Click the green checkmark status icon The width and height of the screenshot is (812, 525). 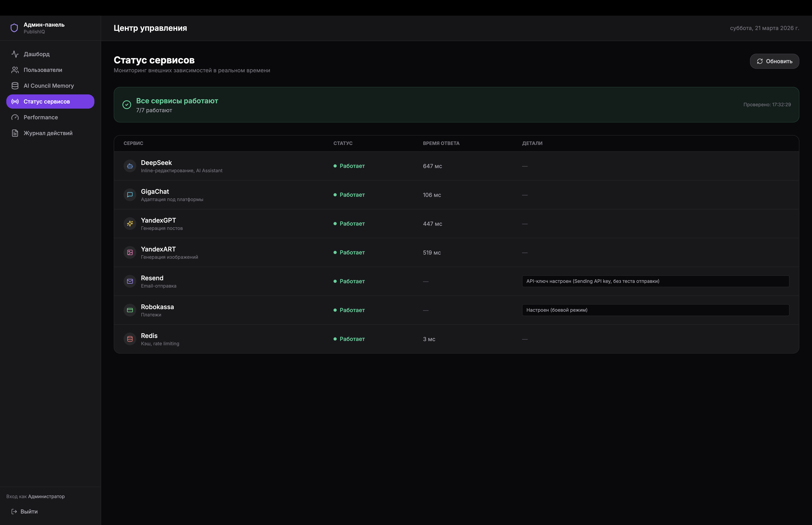pos(127,105)
